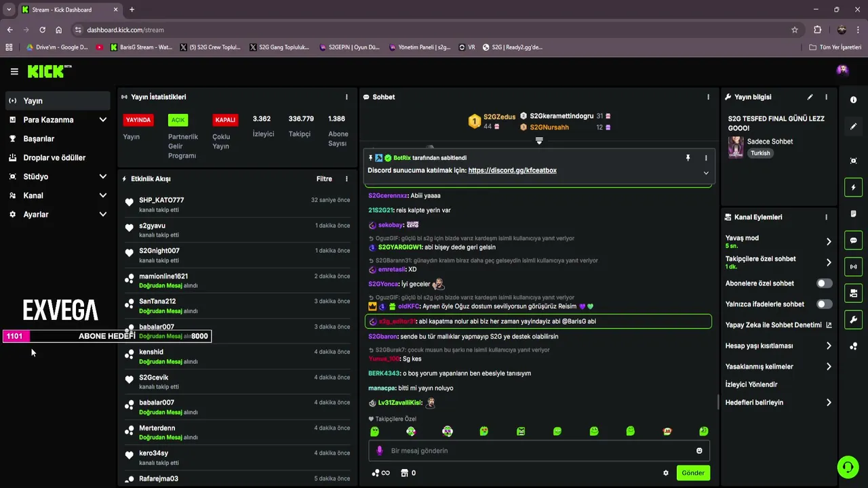Open chat settings gear near Gönder
This screenshot has height=488, width=868.
tap(666, 473)
